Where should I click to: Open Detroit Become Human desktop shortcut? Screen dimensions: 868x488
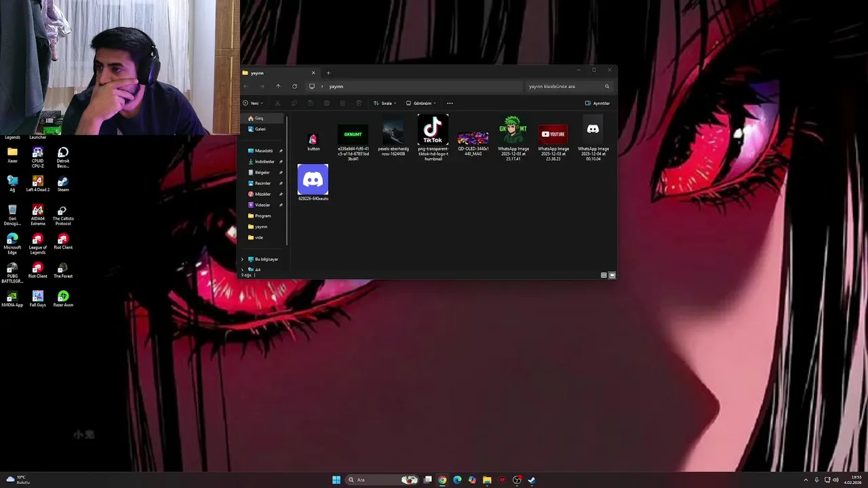coord(63,157)
